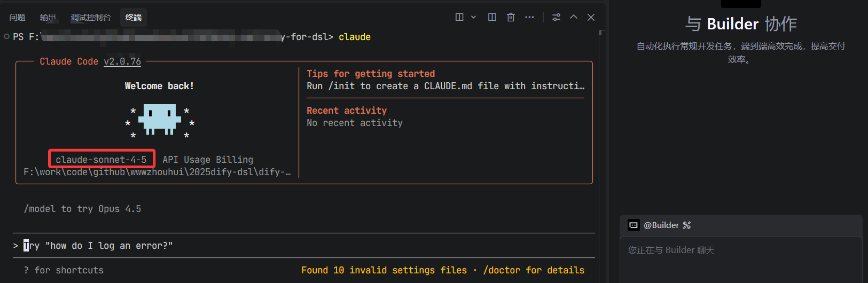
Task: Click the Recent activity heading
Action: [x=347, y=111]
